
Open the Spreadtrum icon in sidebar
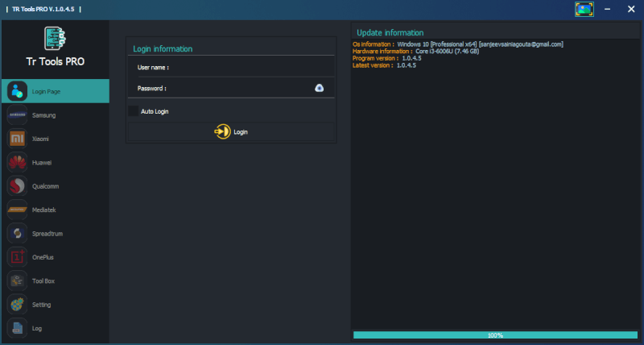[x=17, y=234]
